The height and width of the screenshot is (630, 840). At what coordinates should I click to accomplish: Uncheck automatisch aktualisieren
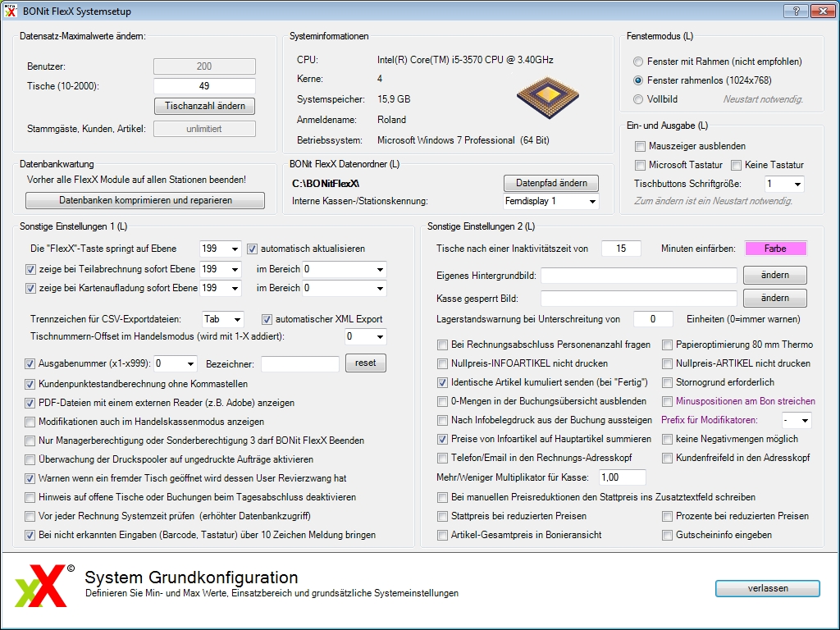point(252,249)
